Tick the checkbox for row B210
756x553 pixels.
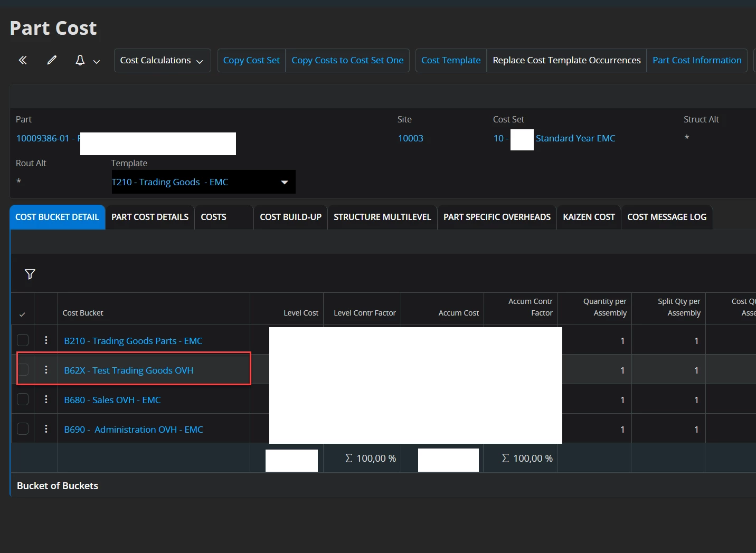click(23, 340)
